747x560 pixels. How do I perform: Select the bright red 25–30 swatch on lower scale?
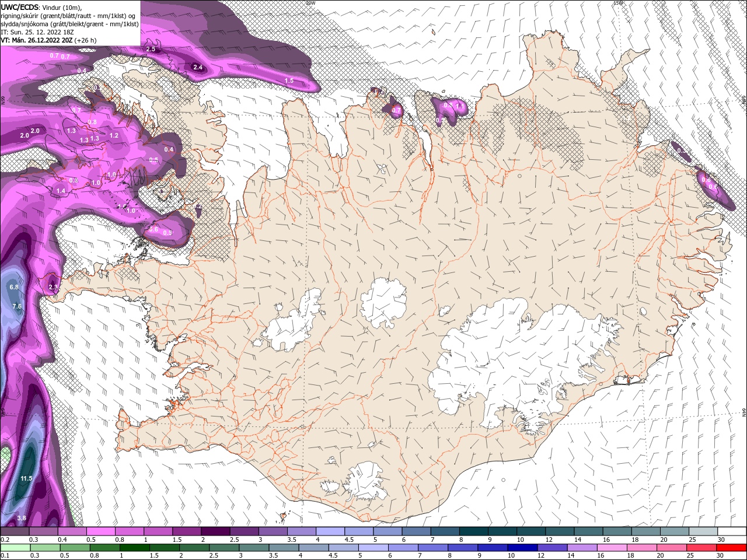point(731,548)
